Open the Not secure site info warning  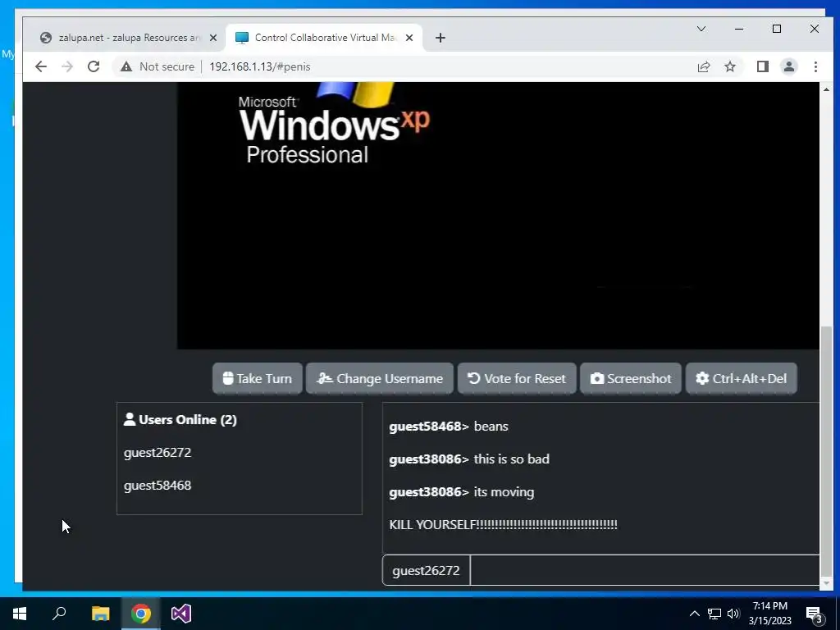[x=157, y=66]
